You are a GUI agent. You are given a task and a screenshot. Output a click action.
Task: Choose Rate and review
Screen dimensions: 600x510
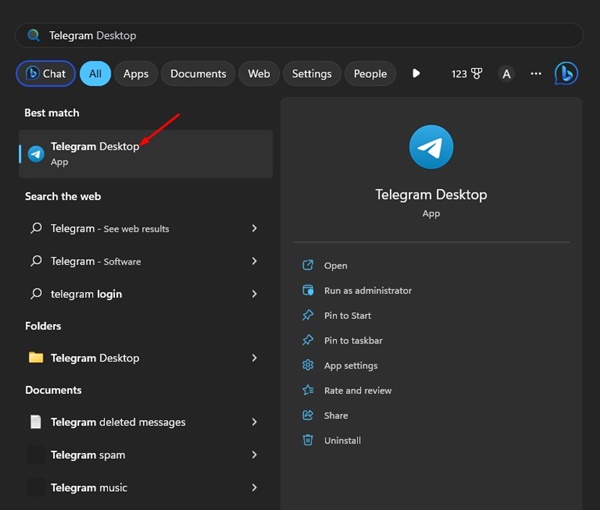358,391
